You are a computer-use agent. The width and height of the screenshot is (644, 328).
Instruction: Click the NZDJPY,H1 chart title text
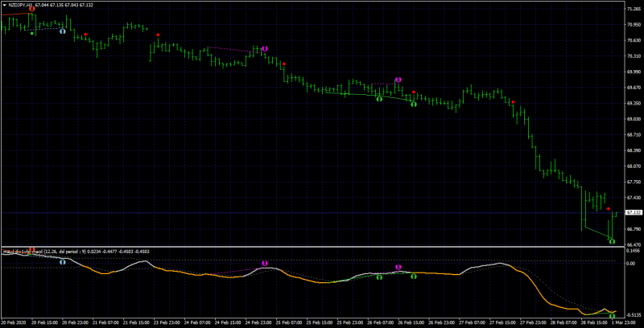pyautogui.click(x=21, y=5)
